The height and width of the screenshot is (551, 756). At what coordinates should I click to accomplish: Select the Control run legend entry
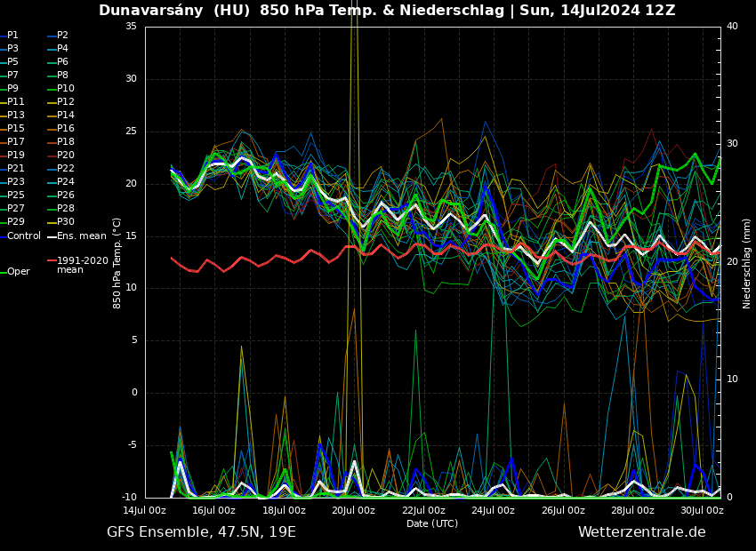24,236
